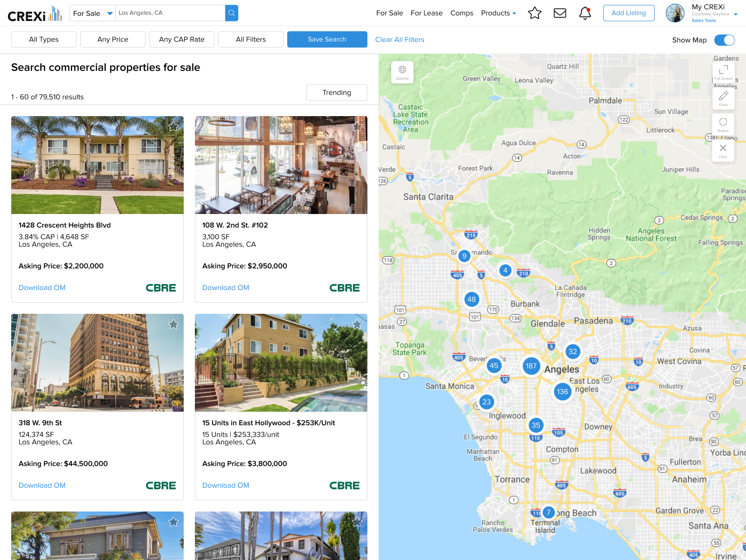The width and height of the screenshot is (746, 560).
Task: Click the 187 listings map cluster
Action: (x=531, y=366)
